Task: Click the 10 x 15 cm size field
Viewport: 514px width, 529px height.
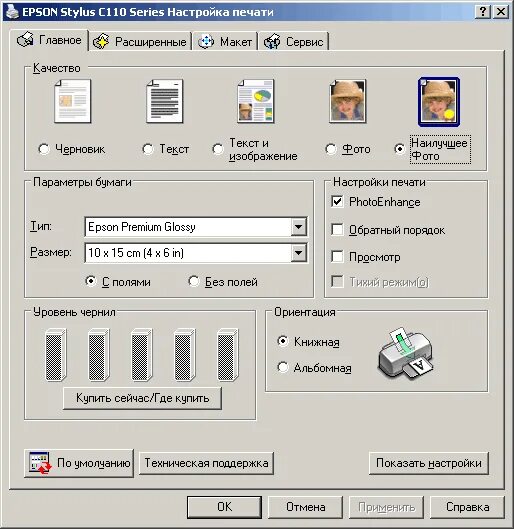Action: coord(196,253)
